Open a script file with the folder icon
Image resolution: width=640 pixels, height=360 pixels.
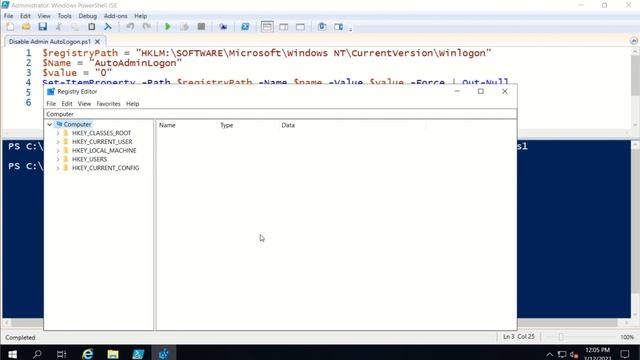pos(26,27)
